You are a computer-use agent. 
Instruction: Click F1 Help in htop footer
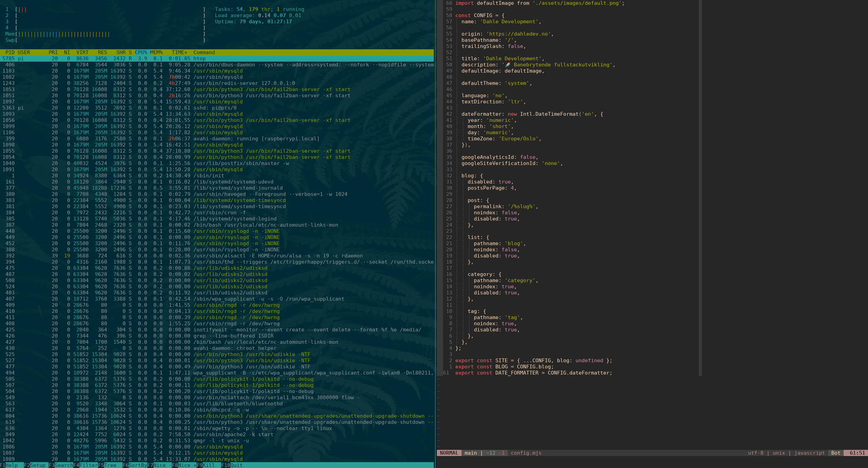[11, 465]
